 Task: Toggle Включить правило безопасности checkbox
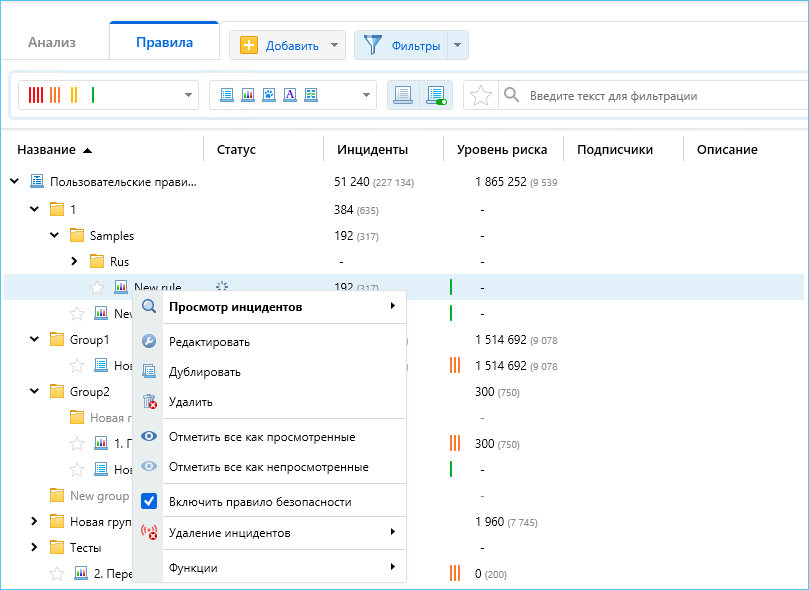(x=149, y=501)
